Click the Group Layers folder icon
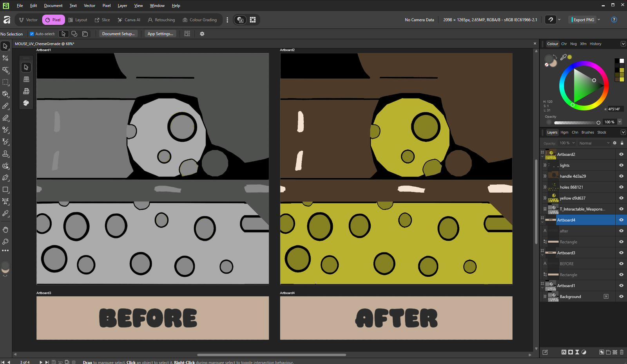 (x=608, y=352)
